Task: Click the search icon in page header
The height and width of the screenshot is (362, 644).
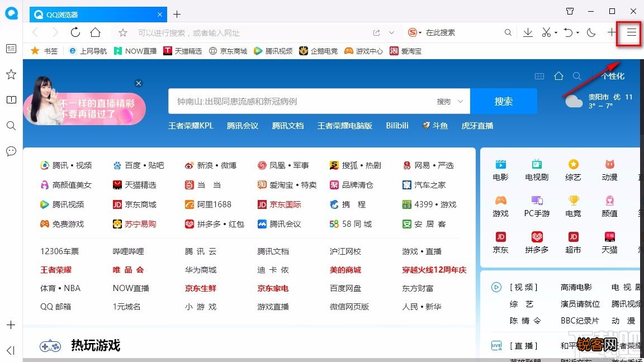Action: (577, 76)
